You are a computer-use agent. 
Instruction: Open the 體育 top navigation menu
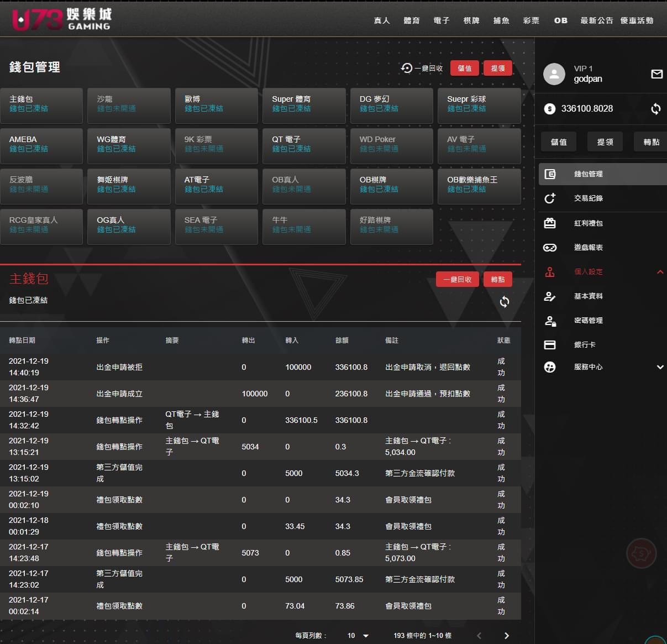[412, 20]
